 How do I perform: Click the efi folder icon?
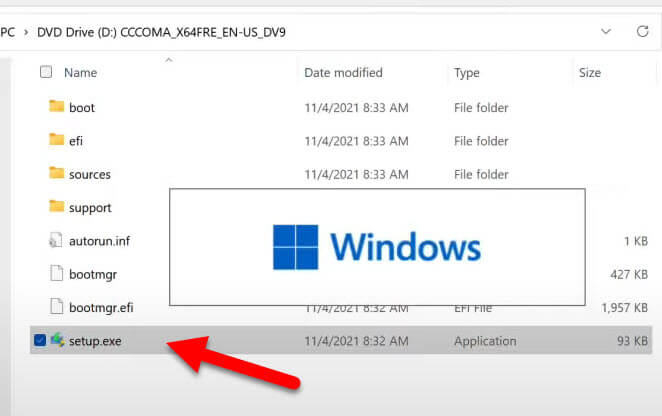point(56,139)
